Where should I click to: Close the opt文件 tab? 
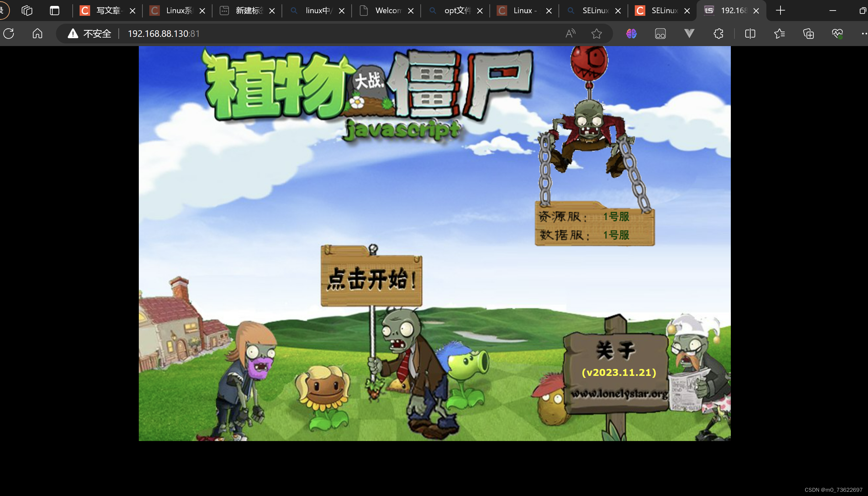pyautogui.click(x=480, y=11)
